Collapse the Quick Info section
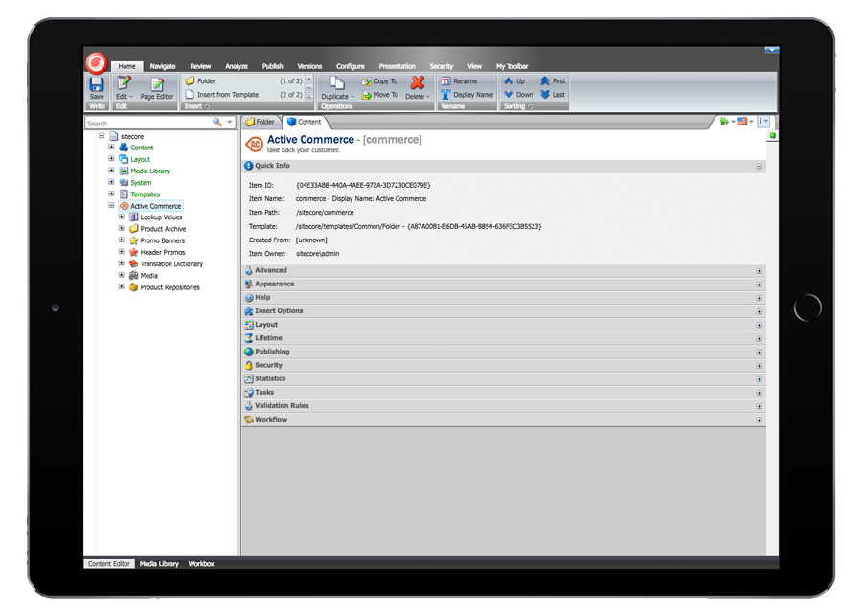Image resolution: width=862 pixels, height=616 pixels. point(759,166)
